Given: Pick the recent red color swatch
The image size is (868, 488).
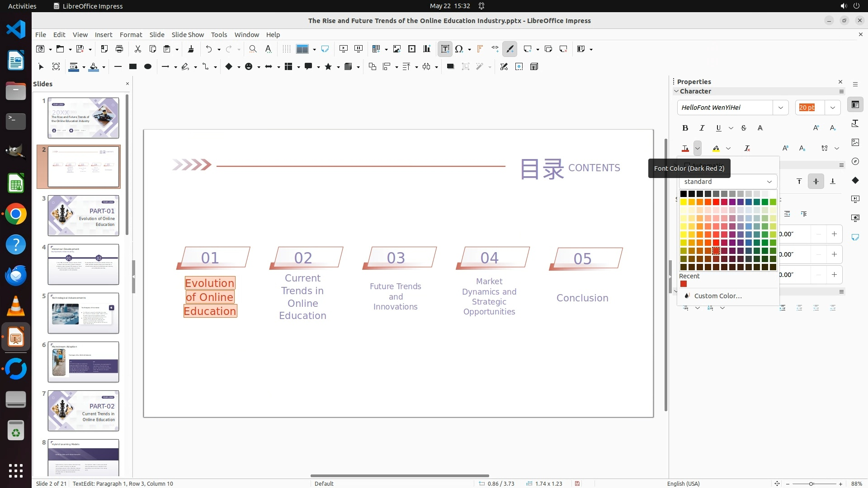Looking at the screenshot, I should [x=683, y=284].
